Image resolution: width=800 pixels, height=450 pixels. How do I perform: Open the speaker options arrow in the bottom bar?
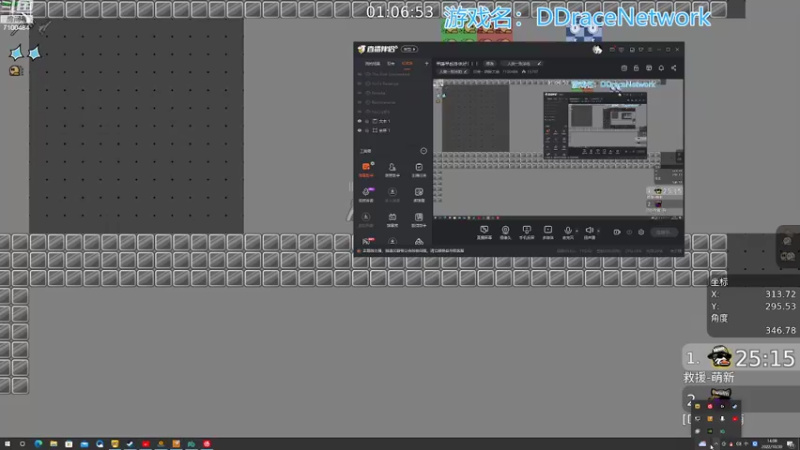598,231
